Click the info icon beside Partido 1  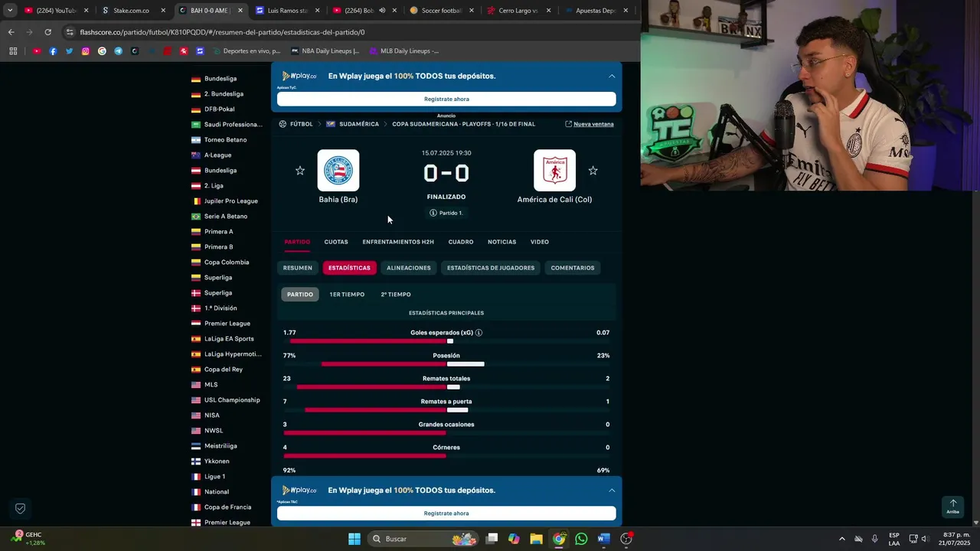(433, 213)
